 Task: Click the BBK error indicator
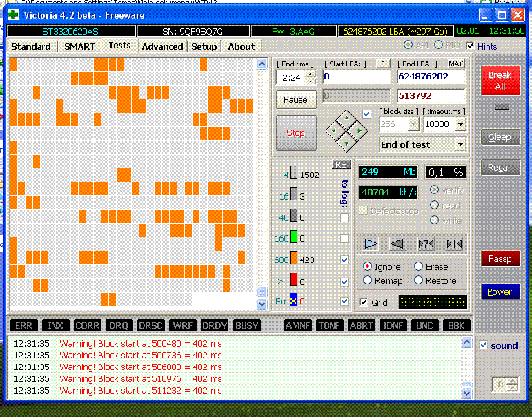tap(456, 325)
